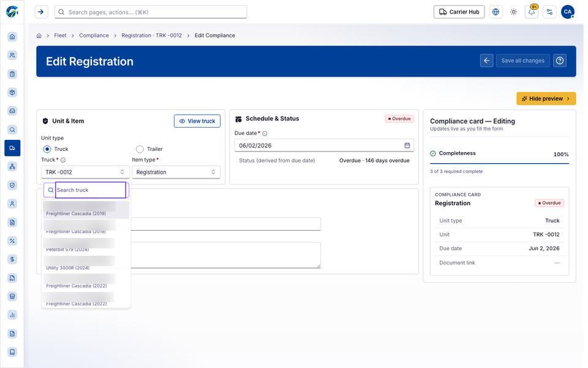Open the percent icon in the sidebar
This screenshot has height=368, width=588.
point(12,240)
